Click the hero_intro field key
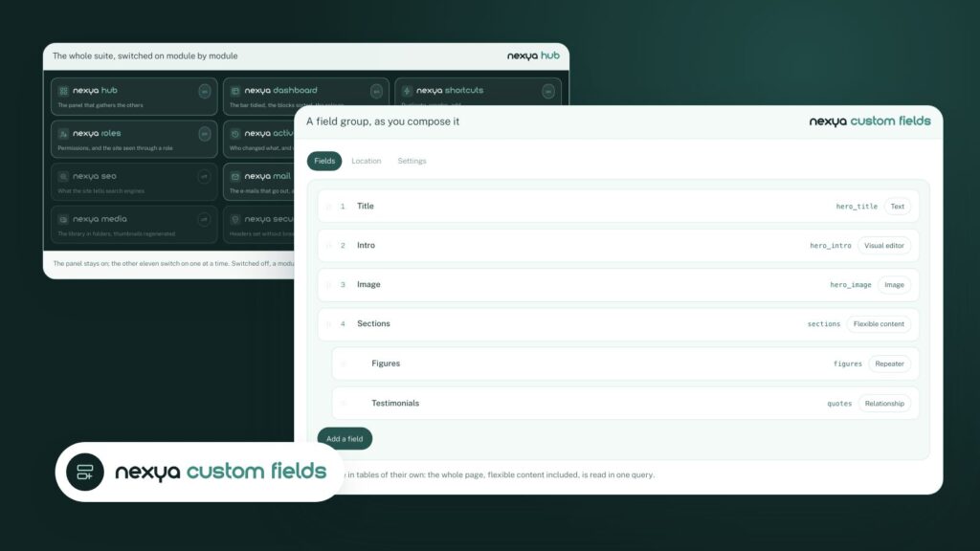 click(831, 246)
